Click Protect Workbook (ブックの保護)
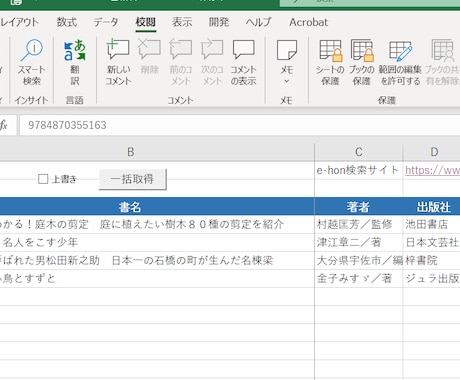 362,62
